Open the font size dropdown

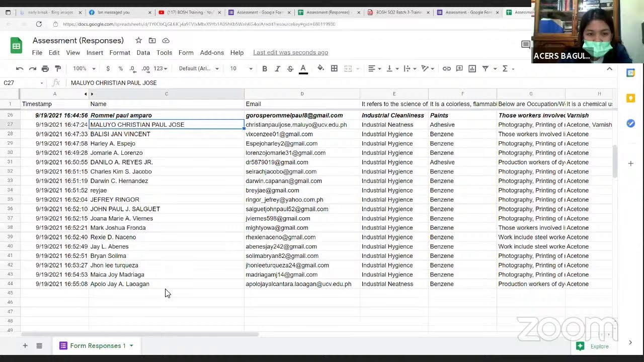point(242,68)
